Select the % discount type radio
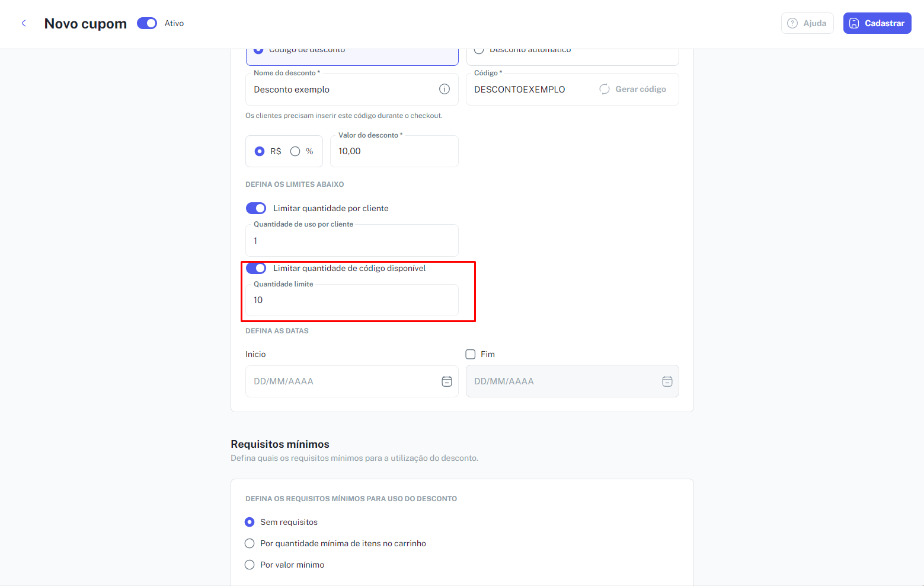 (295, 151)
